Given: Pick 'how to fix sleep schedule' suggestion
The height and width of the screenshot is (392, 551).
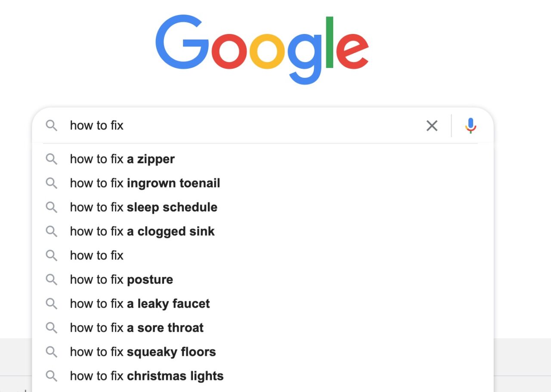Looking at the screenshot, I should coord(263,207).
